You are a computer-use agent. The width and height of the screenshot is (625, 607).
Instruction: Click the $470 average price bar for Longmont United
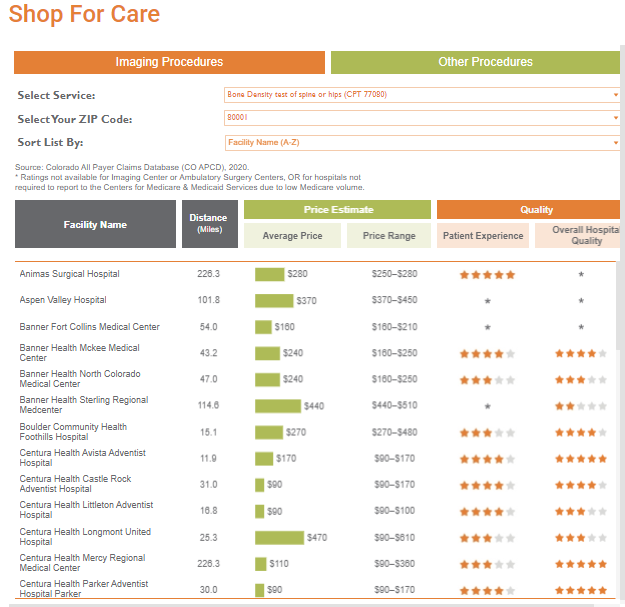point(279,538)
